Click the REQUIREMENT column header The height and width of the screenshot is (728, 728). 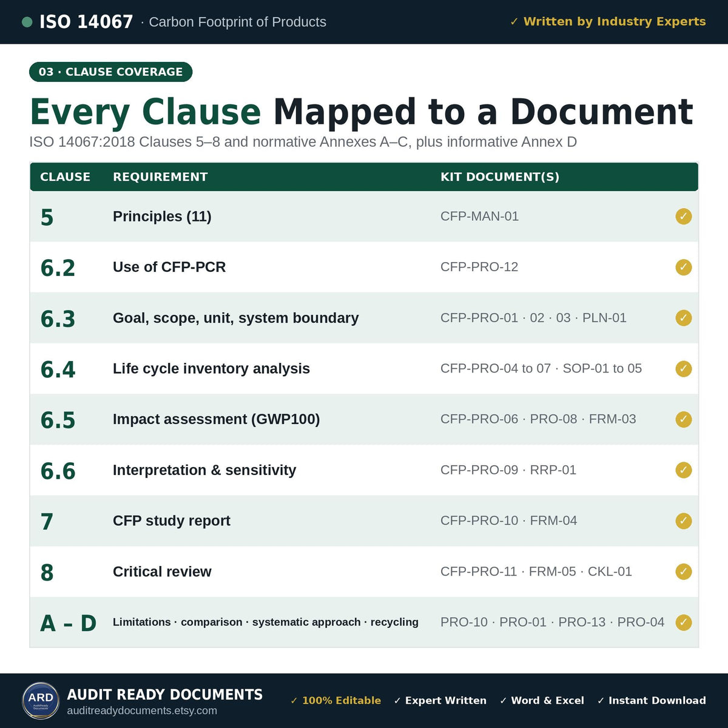tap(160, 177)
